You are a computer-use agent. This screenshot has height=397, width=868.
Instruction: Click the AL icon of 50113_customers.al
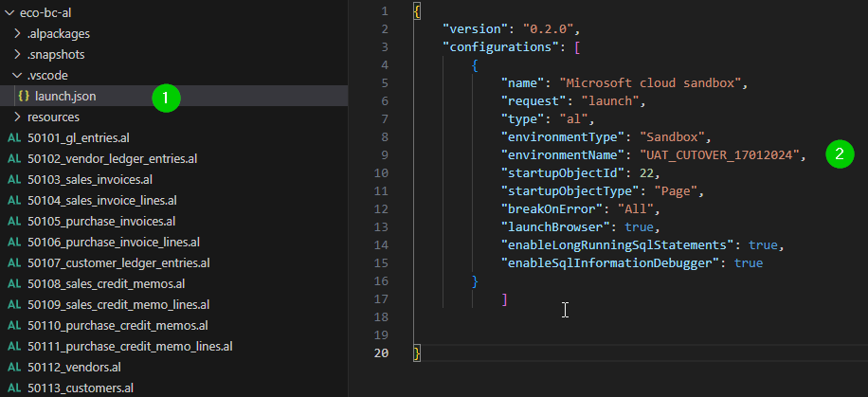tap(14, 388)
